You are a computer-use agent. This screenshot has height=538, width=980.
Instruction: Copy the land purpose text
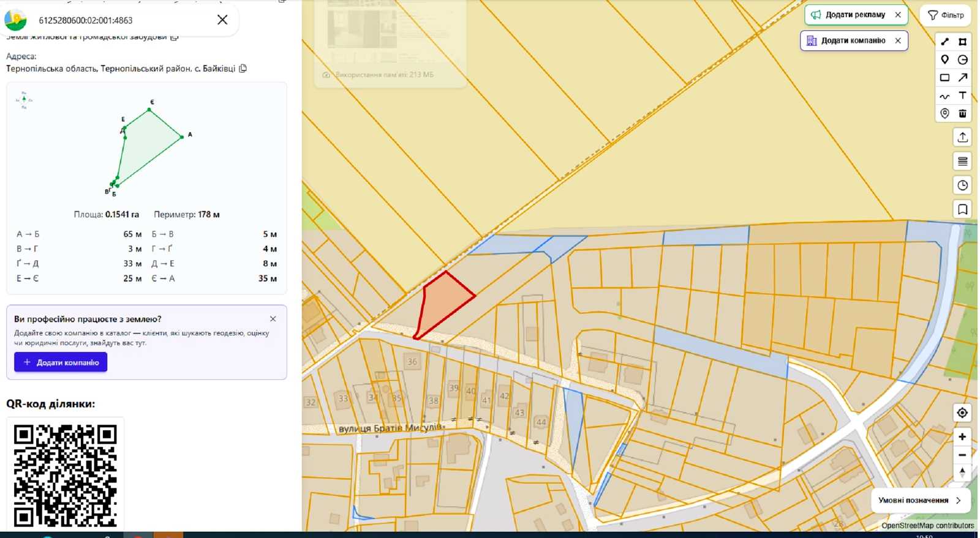coord(175,37)
